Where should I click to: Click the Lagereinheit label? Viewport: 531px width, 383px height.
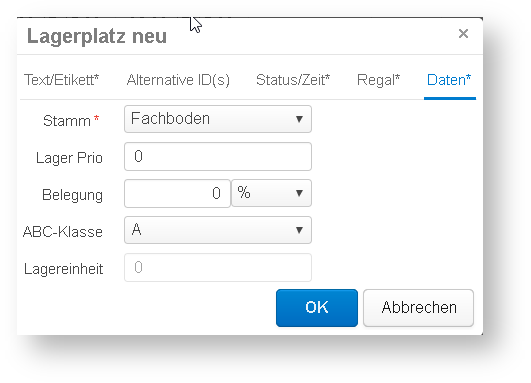63,269
